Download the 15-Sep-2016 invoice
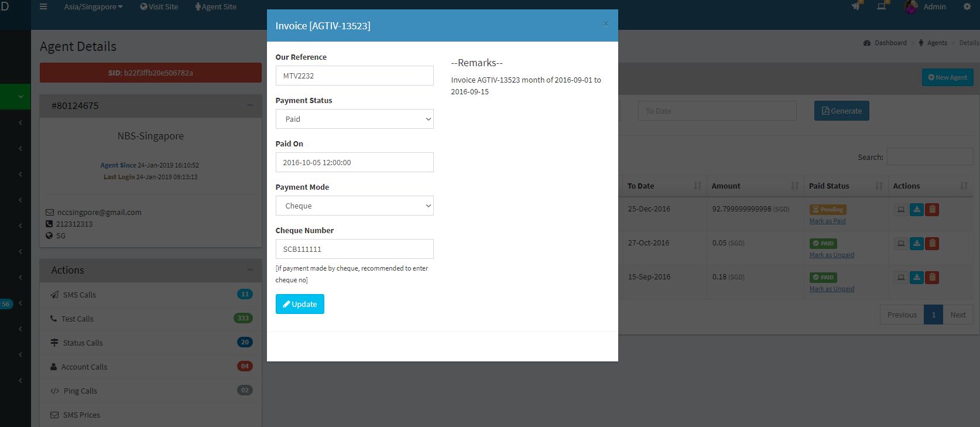This screenshot has width=980, height=427. tap(917, 278)
